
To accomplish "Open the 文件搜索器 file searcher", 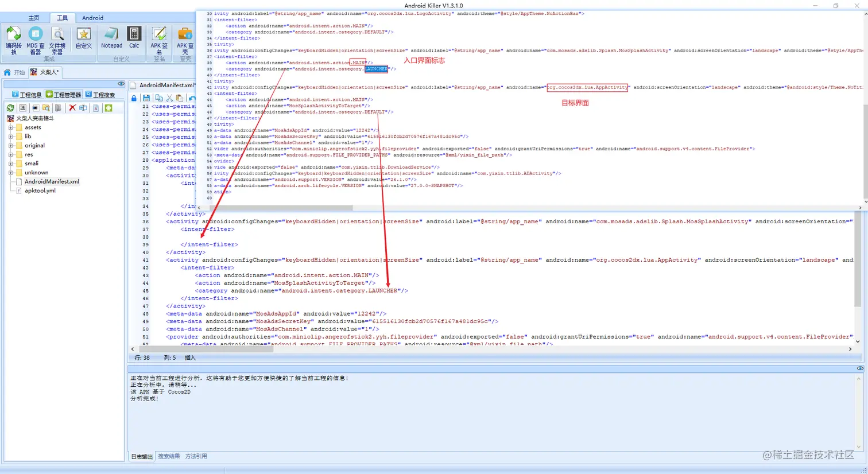I will (x=57, y=40).
